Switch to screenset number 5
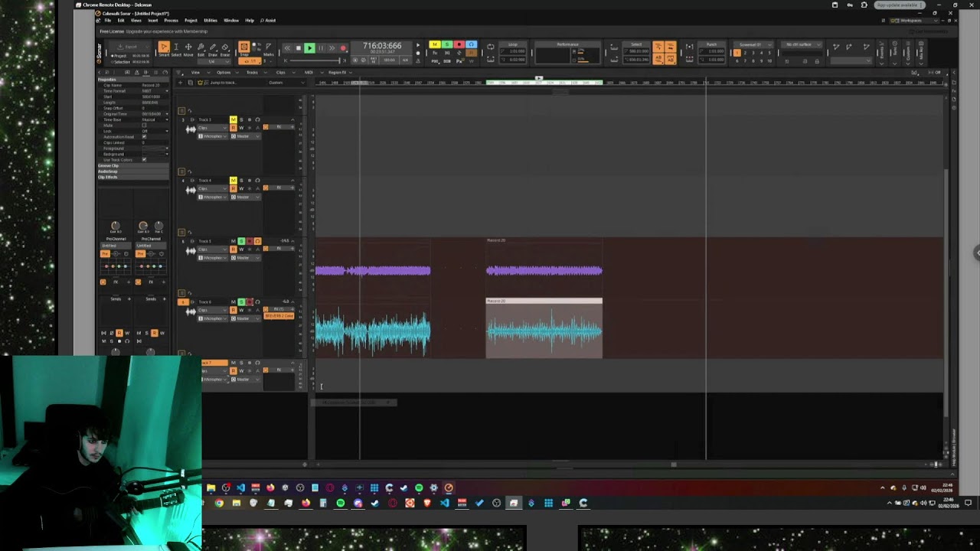The width and height of the screenshot is (980, 551). coord(769,53)
